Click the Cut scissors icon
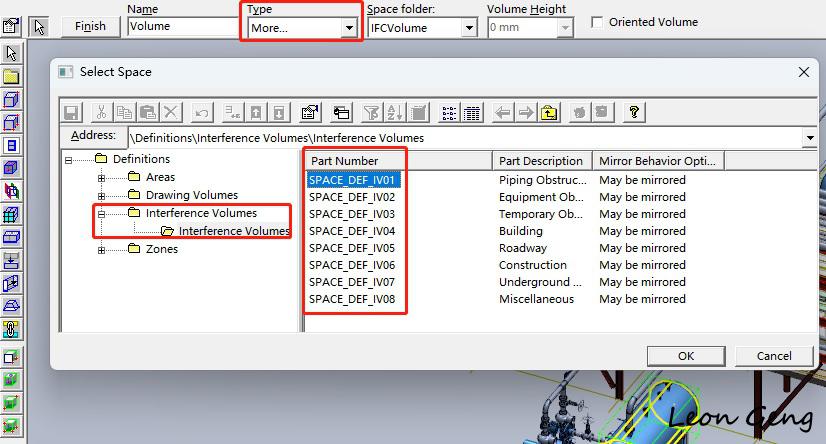Viewport: 826px width, 444px height. (x=101, y=113)
